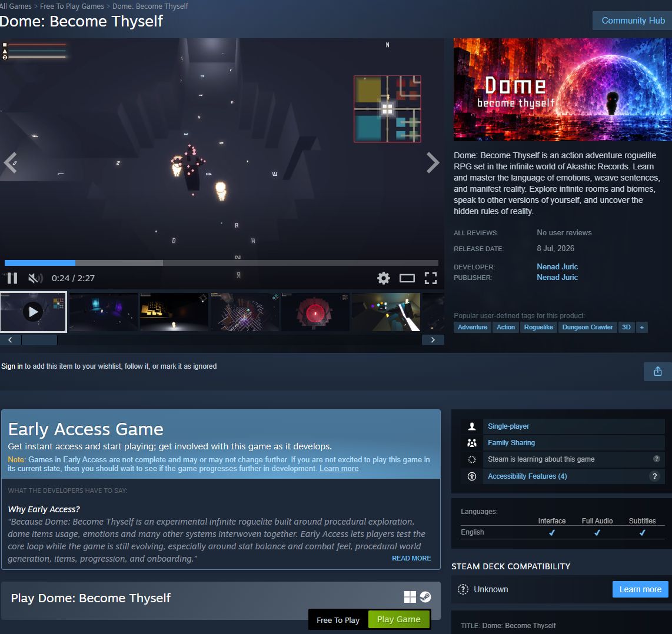Seek using the video progress bar
Viewport: 672px width, 634px height.
point(221,262)
